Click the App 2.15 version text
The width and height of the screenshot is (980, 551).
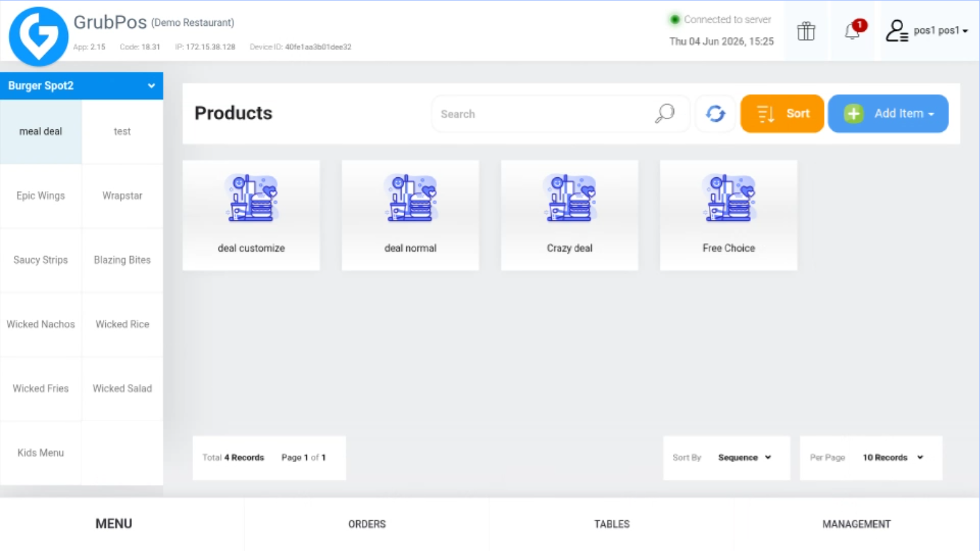[89, 47]
